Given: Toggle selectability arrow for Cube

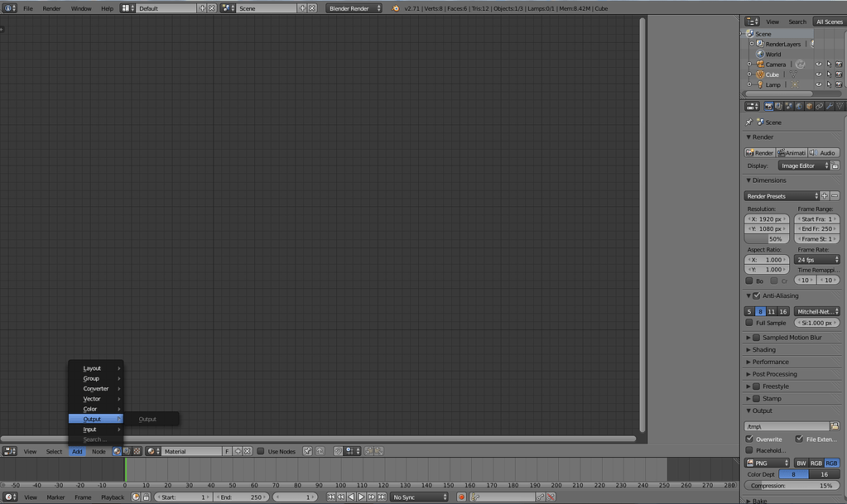Looking at the screenshot, I should click(x=829, y=74).
